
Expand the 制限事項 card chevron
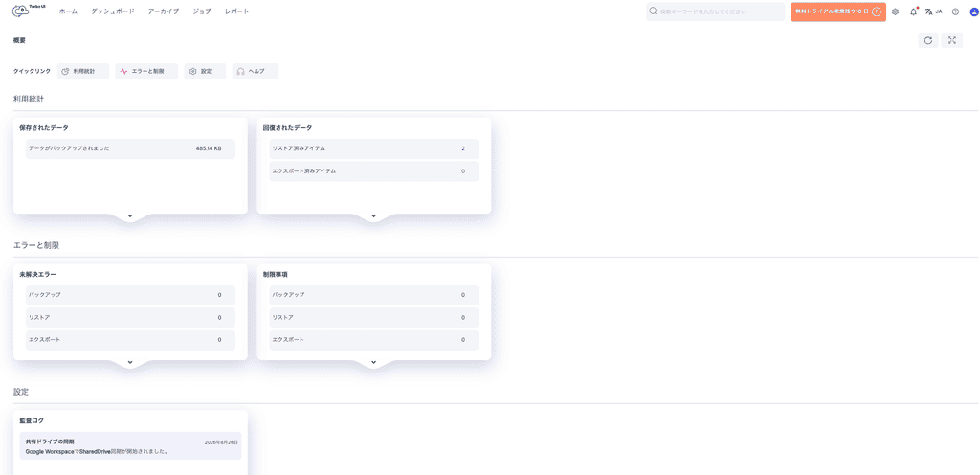(374, 362)
